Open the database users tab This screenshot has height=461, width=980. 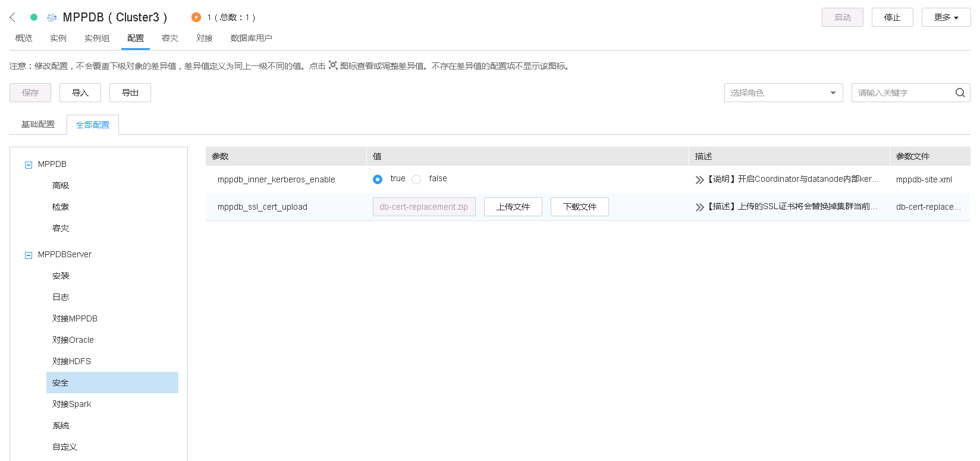251,38
